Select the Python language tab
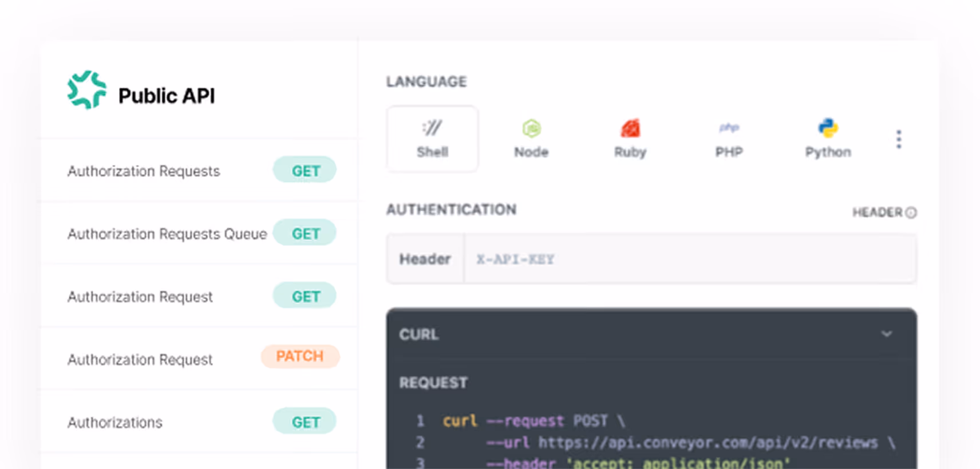 click(828, 139)
